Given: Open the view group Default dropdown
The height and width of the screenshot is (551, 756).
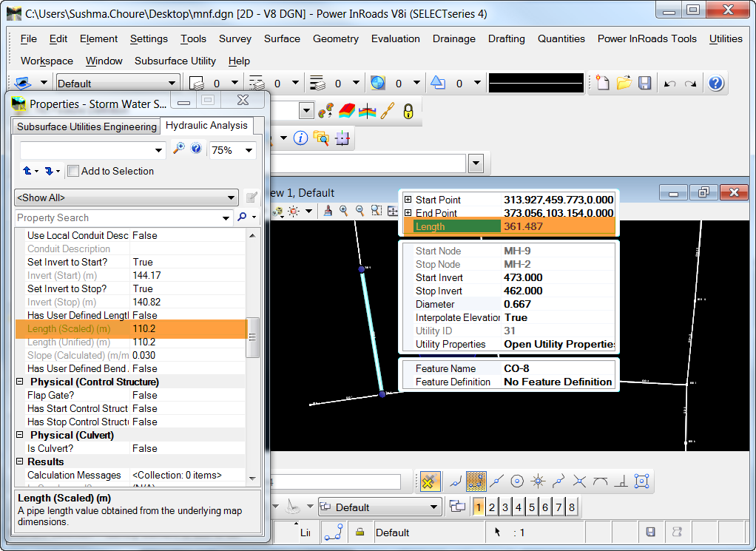Looking at the screenshot, I should pyautogui.click(x=380, y=507).
